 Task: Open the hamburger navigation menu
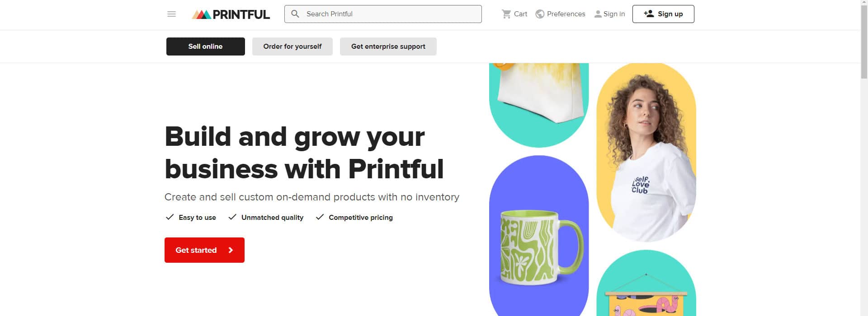[x=171, y=14]
